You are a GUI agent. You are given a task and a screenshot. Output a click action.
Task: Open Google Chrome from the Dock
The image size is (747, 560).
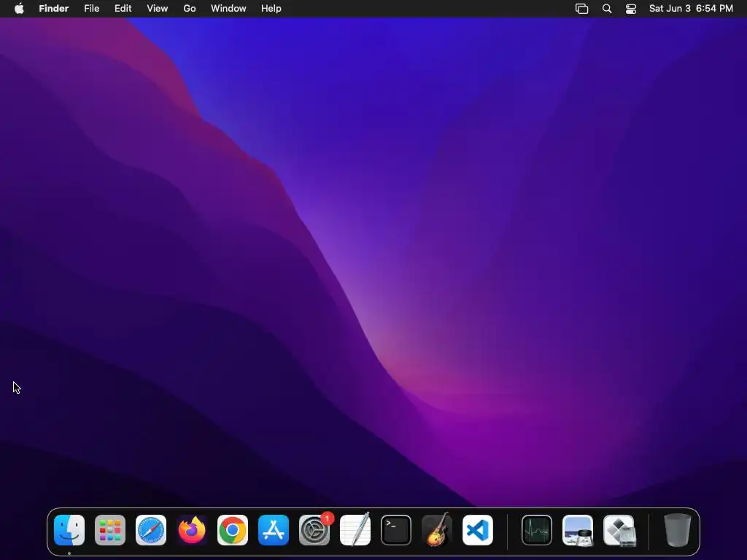pos(233,530)
